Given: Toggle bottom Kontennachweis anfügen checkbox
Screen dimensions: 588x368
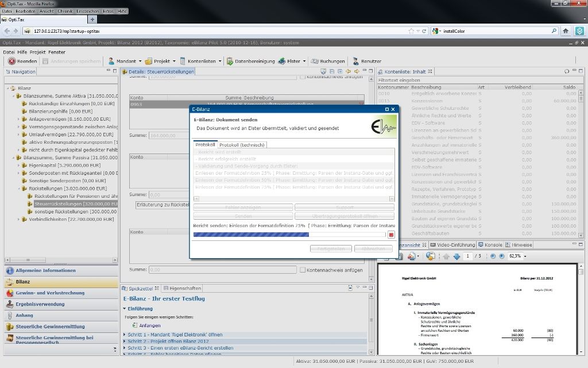Looking at the screenshot, I should [302, 270].
